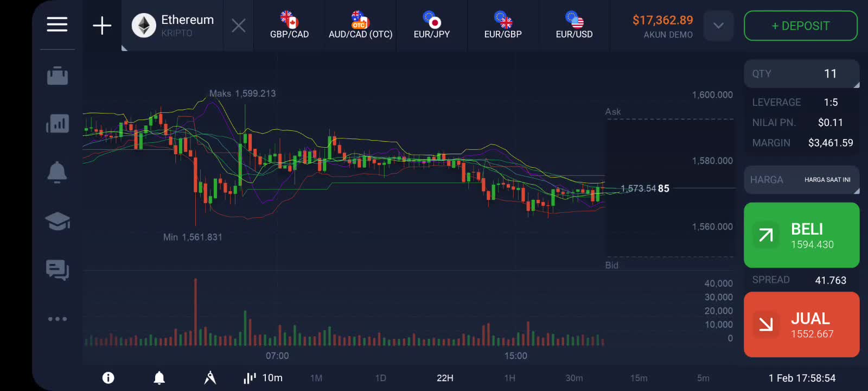Click Maks 1,599.213 chart label
This screenshot has width=868, height=391.
pyautogui.click(x=242, y=93)
